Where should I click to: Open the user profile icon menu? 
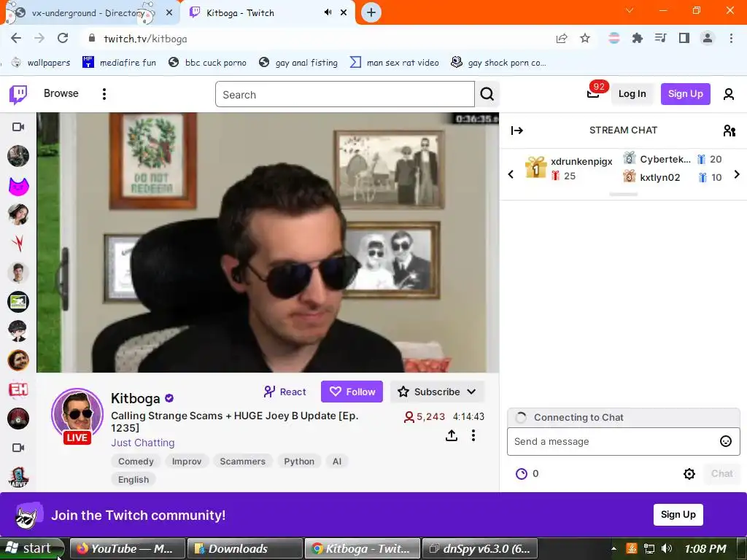729,94
